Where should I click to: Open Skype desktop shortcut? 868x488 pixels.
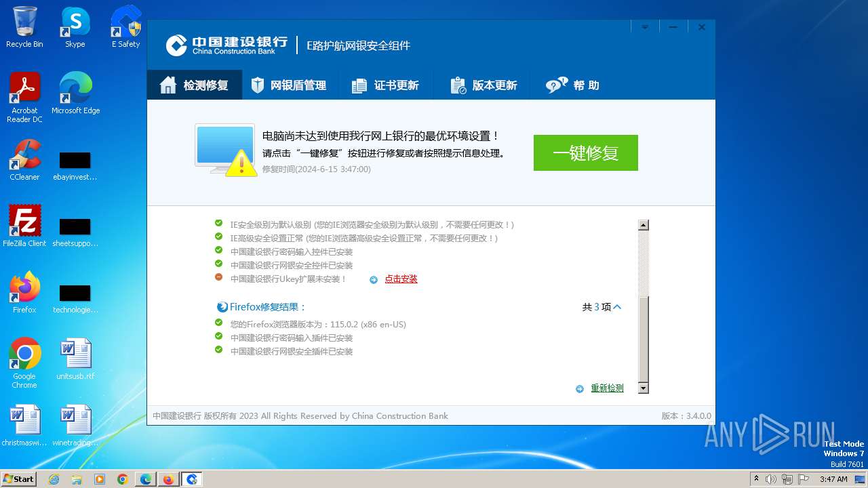pyautogui.click(x=75, y=27)
